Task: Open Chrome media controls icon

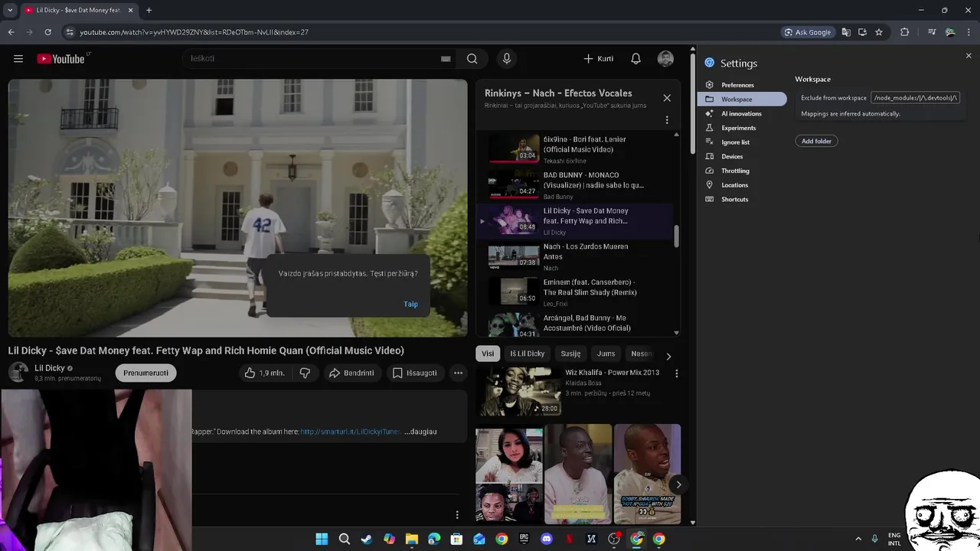Action: tap(932, 32)
